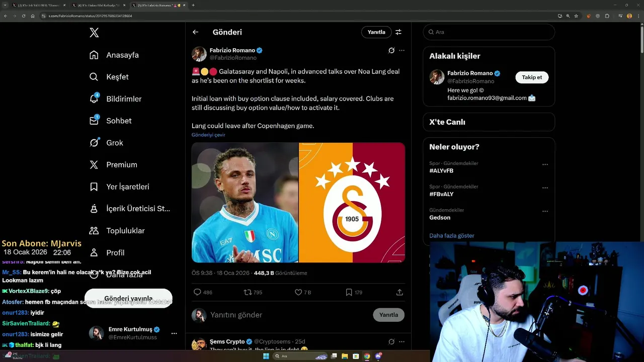
Task: Open the #FBvALY trending topic
Action: click(x=441, y=194)
